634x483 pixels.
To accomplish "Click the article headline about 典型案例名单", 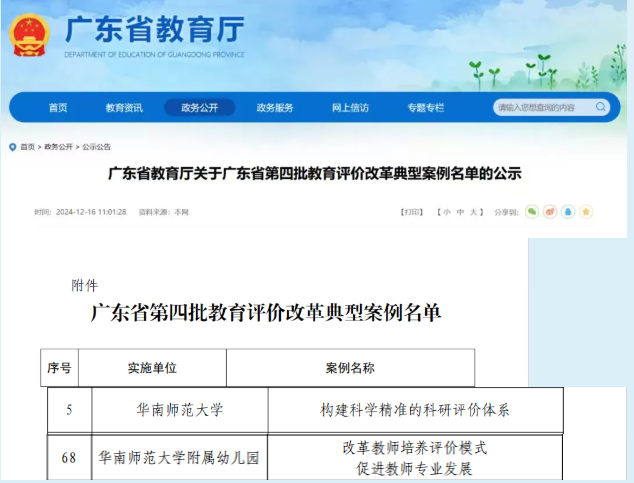I will (x=315, y=173).
